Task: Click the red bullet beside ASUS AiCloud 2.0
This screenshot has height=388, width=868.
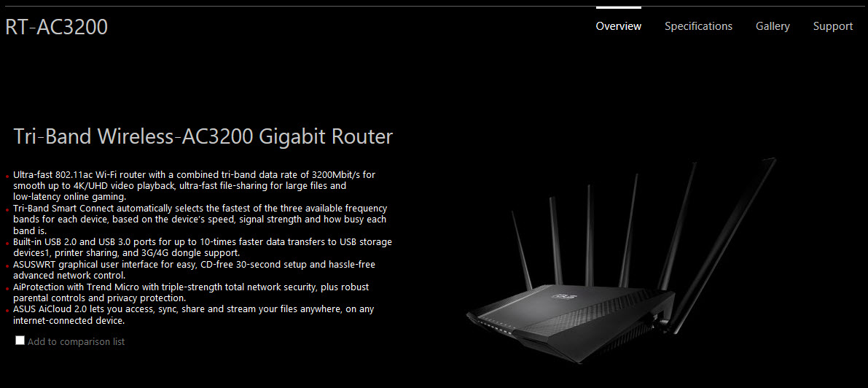Action: (8, 311)
